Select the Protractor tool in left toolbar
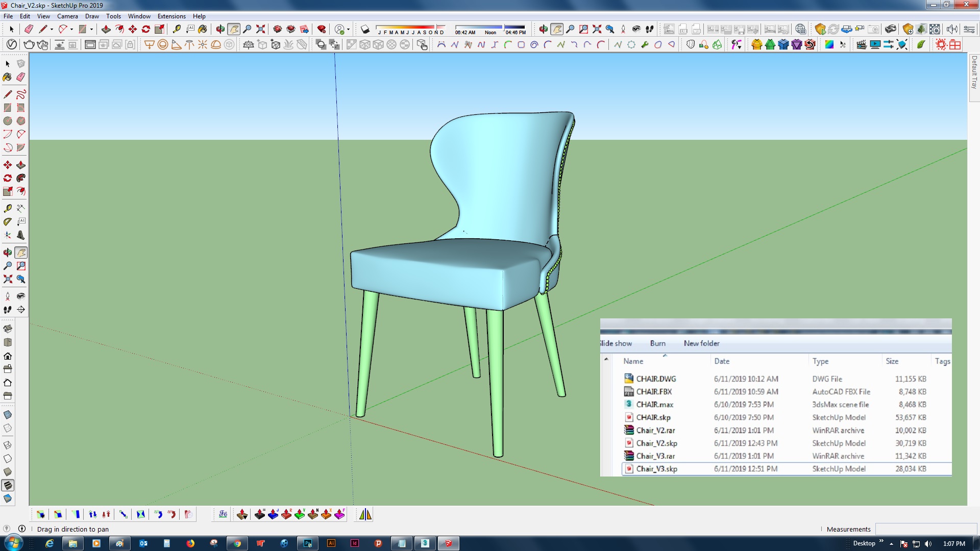Viewport: 980px width, 551px height. [8, 222]
